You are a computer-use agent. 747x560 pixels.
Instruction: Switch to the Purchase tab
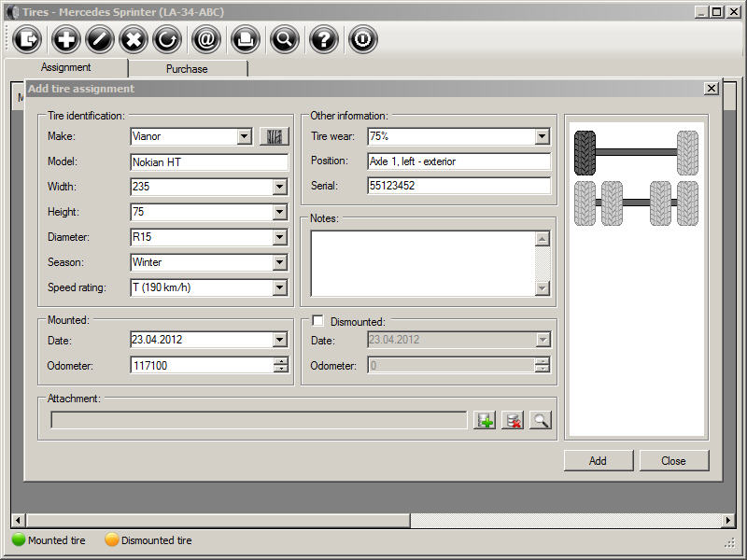point(187,68)
